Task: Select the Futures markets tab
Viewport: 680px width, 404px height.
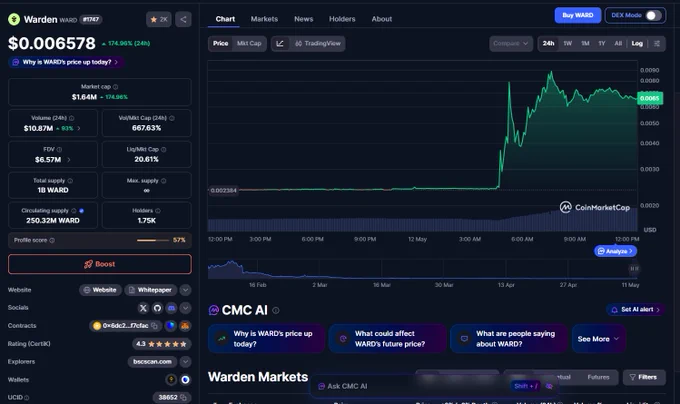Action: pos(598,377)
